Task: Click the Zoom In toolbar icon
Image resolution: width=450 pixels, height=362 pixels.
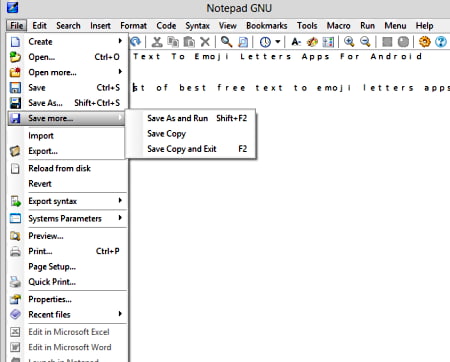Action: [349, 42]
